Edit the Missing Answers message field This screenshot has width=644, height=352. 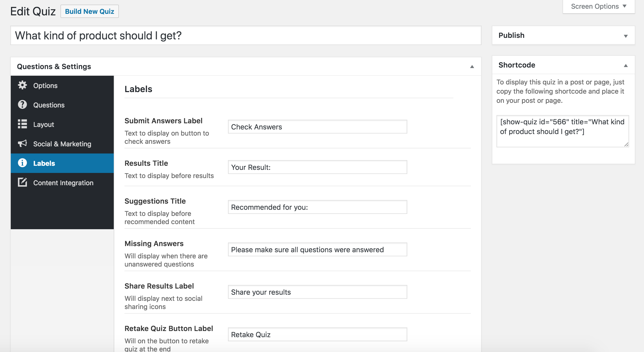tap(317, 250)
